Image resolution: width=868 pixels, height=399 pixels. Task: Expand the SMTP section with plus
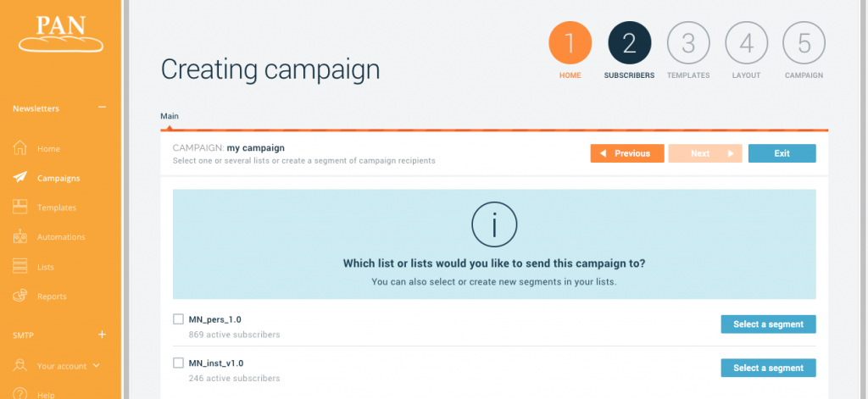coord(102,335)
